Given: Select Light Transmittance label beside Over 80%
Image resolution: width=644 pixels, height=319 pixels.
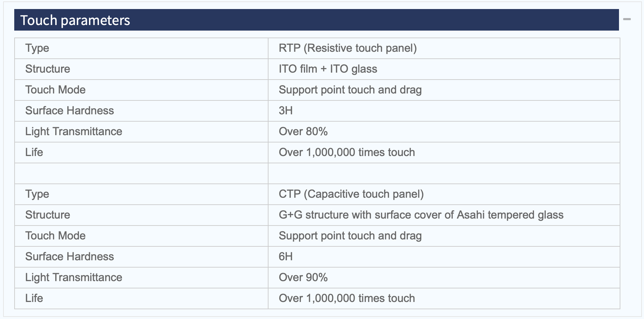Looking at the screenshot, I should click(x=74, y=131).
